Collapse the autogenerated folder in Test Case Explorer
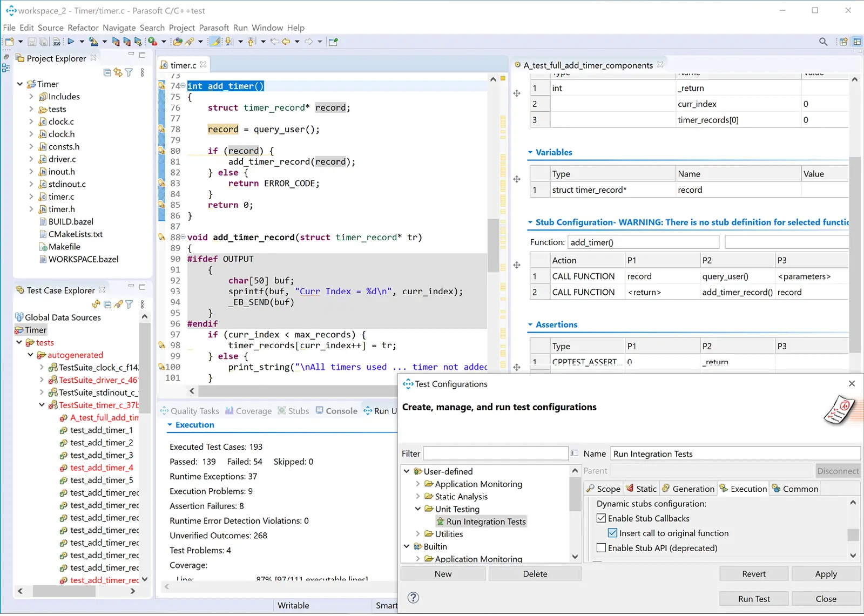 [x=30, y=355]
